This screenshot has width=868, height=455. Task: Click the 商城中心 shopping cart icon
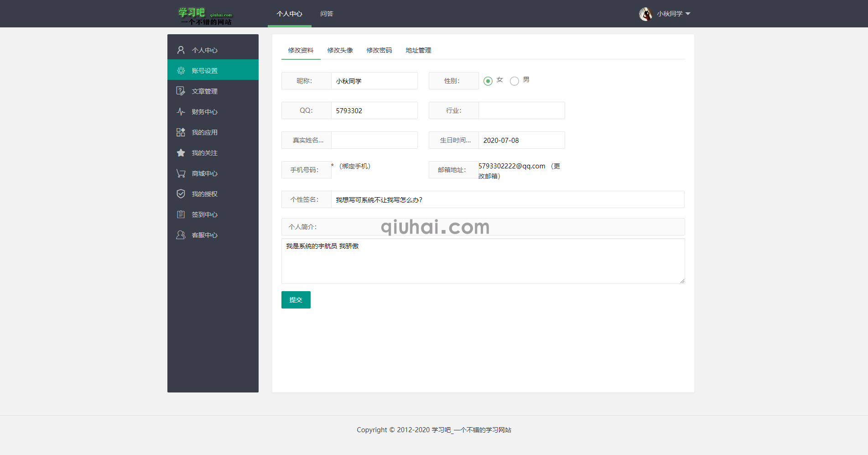(x=181, y=173)
